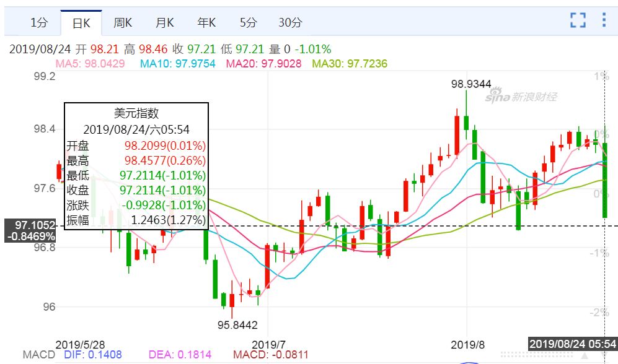Click the MA20 indicator legend
This screenshot has width=618, height=364.
point(263,63)
